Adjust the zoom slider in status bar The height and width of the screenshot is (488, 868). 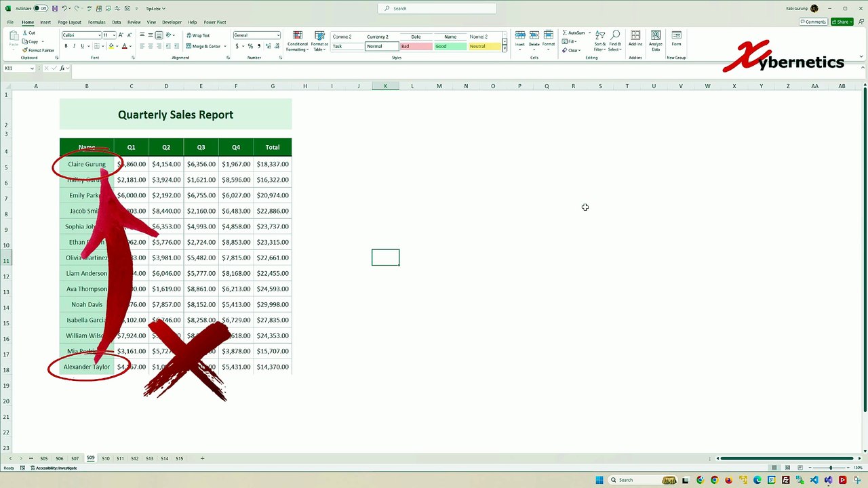click(x=831, y=468)
